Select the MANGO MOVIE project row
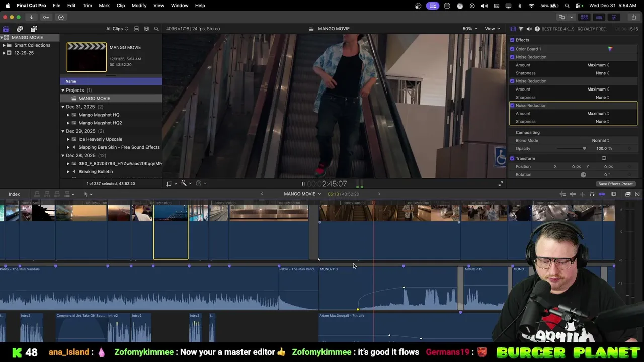This screenshot has width=644, height=362. click(111, 99)
